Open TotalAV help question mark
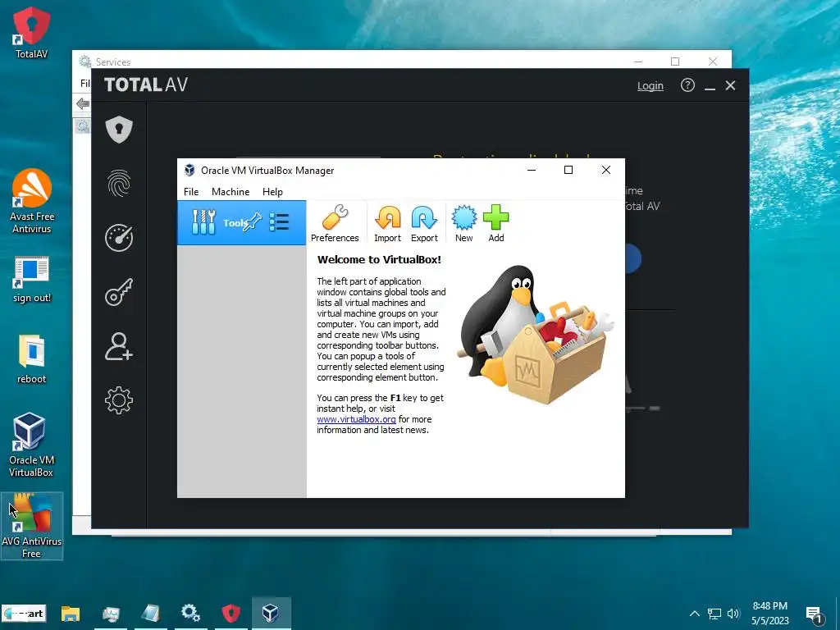840x630 pixels. point(687,85)
